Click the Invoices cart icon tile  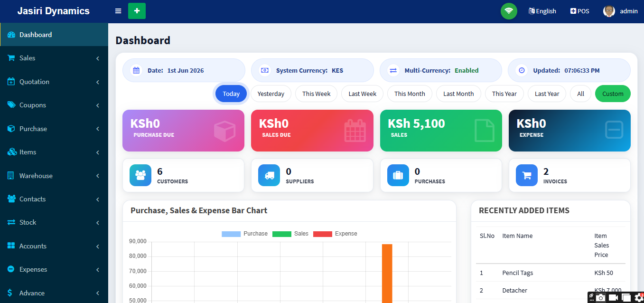pyautogui.click(x=527, y=175)
